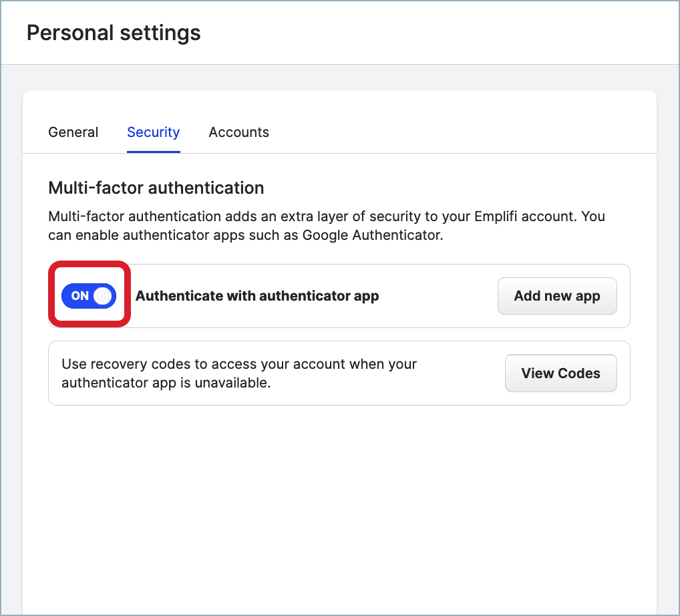680x616 pixels.
Task: Click the empty area below recovery codes
Action: [339, 508]
